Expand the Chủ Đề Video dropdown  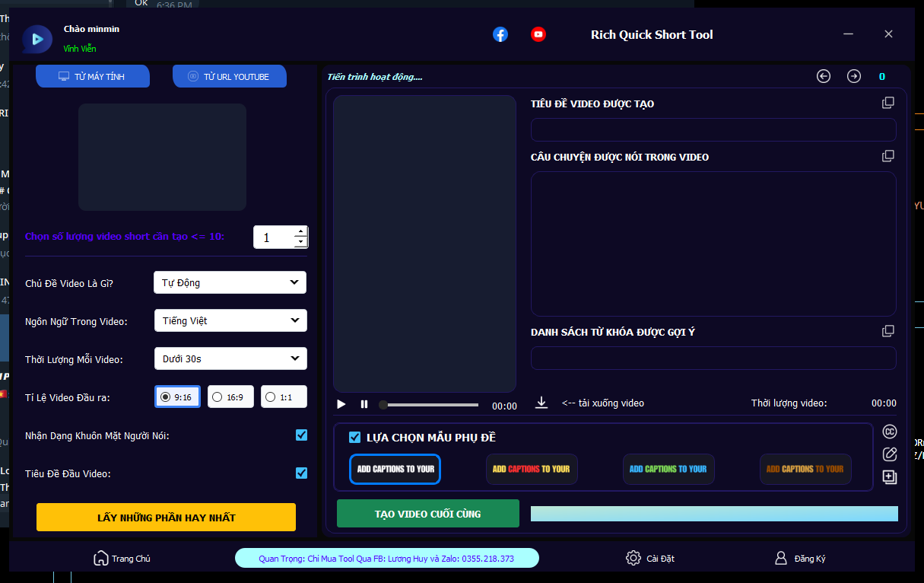pos(230,282)
